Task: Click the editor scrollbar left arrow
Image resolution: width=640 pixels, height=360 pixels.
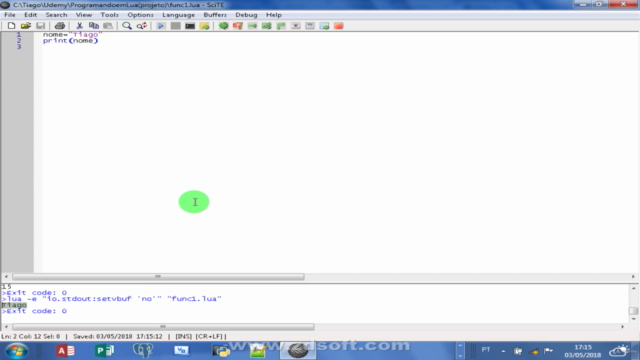Action: [x=6, y=277]
